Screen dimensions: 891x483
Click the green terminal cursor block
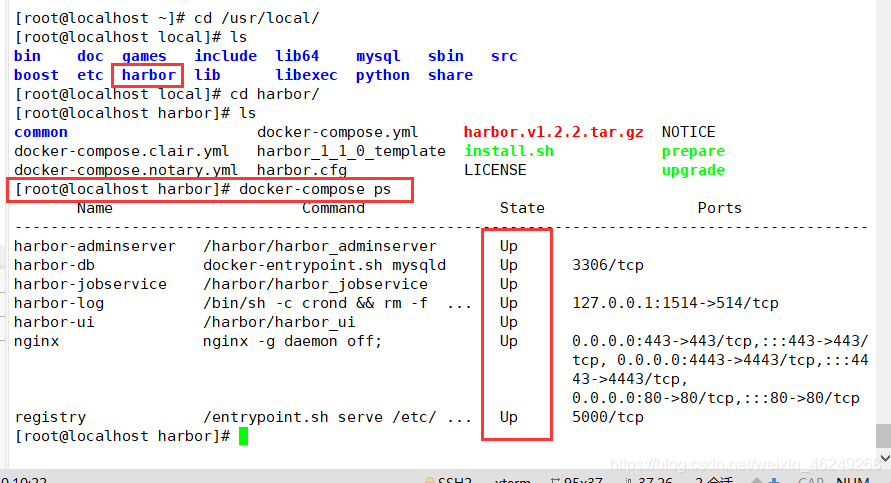[x=243, y=436]
